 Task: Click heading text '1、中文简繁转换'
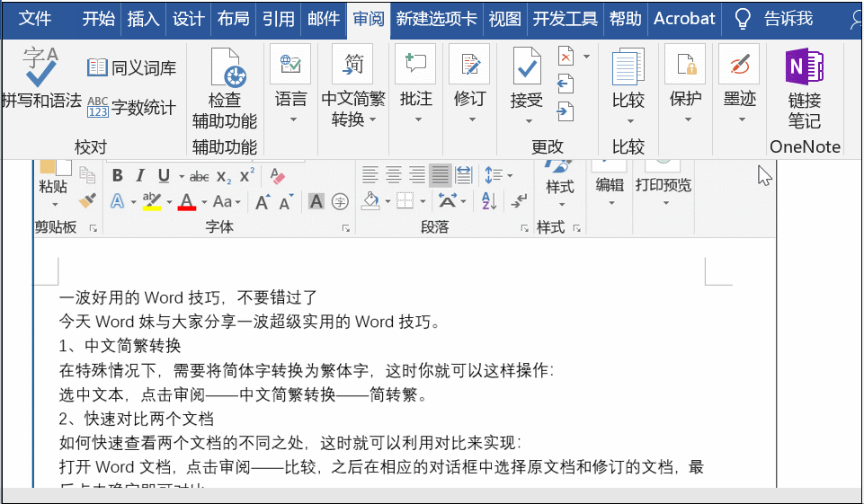[x=120, y=346]
